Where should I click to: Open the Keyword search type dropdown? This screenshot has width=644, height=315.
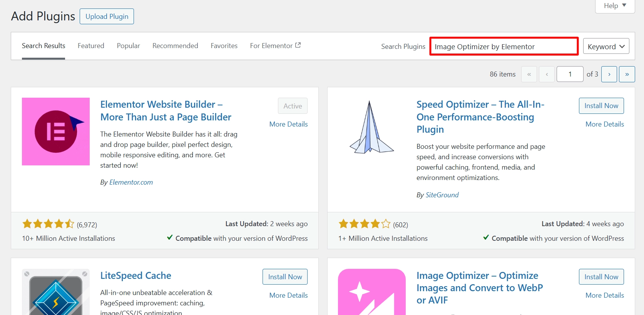pyautogui.click(x=606, y=46)
